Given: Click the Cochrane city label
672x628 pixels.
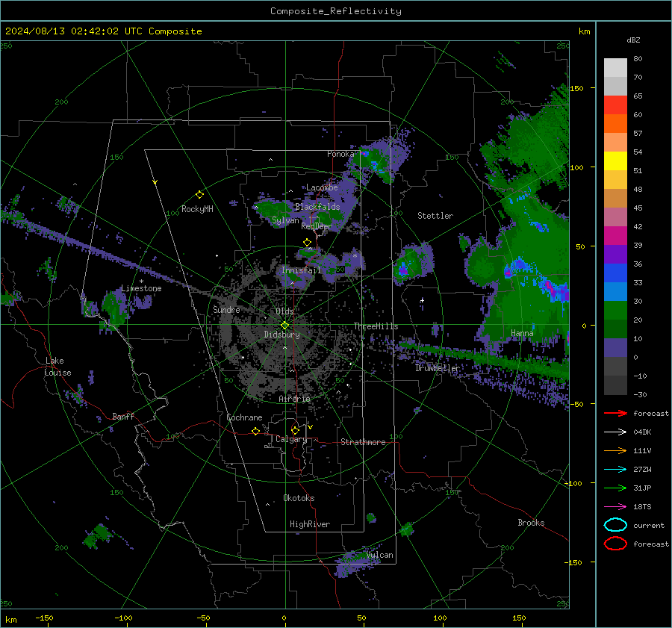Looking at the screenshot, I should tap(244, 417).
